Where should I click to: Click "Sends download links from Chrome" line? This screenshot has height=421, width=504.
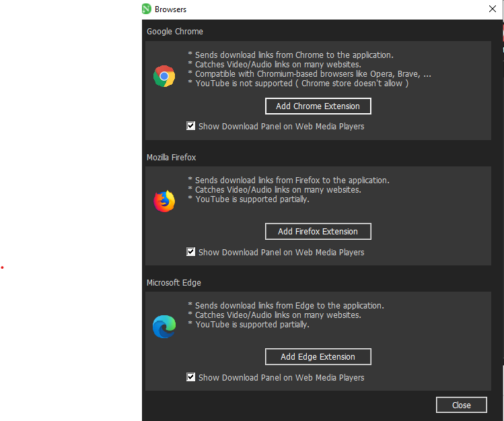coord(291,55)
